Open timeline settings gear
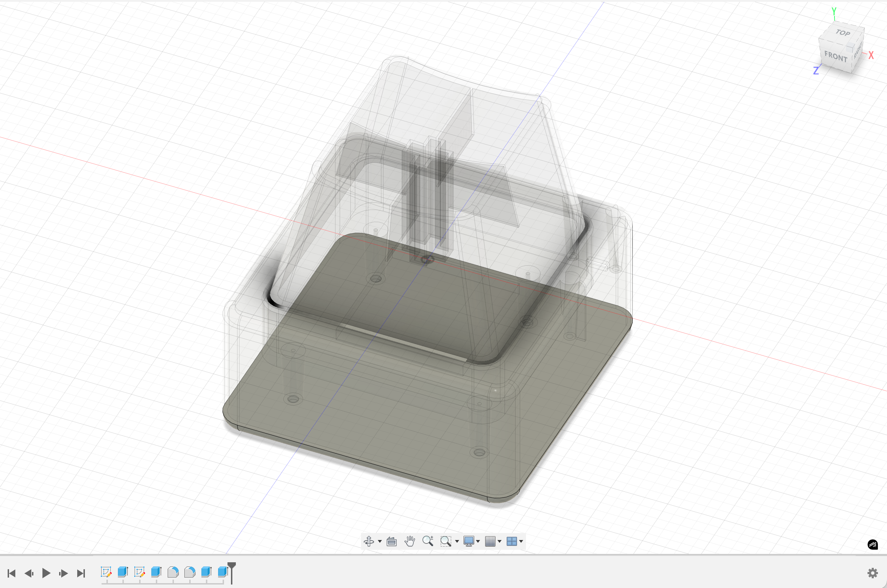The width and height of the screenshot is (887, 588). (873, 573)
